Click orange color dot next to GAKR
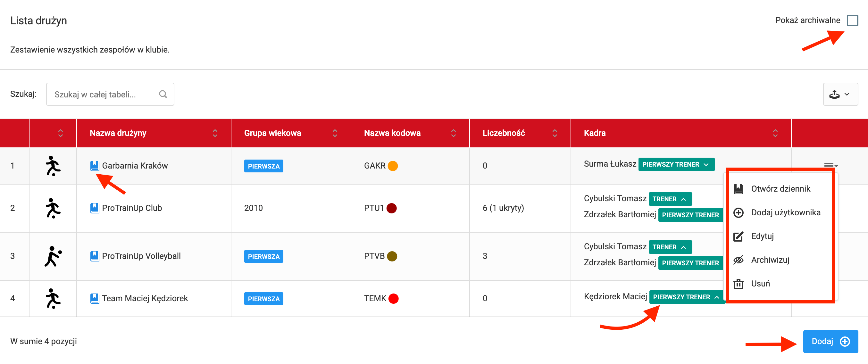 [x=393, y=166]
